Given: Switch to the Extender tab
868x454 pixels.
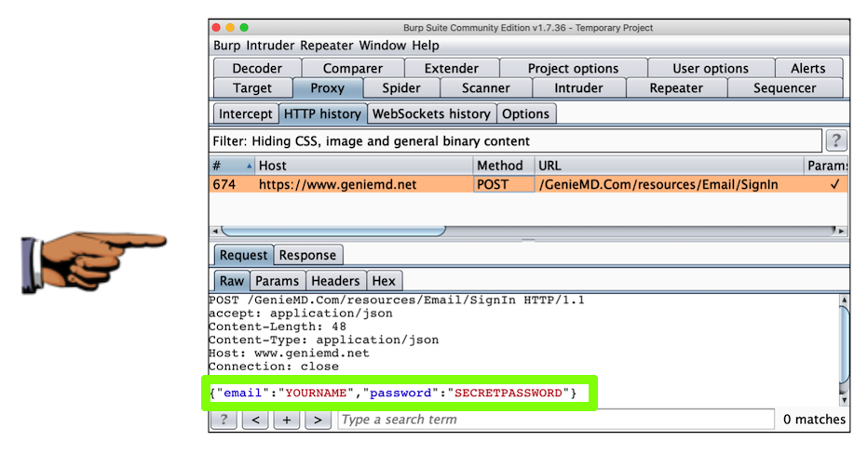Looking at the screenshot, I should coord(451,68).
